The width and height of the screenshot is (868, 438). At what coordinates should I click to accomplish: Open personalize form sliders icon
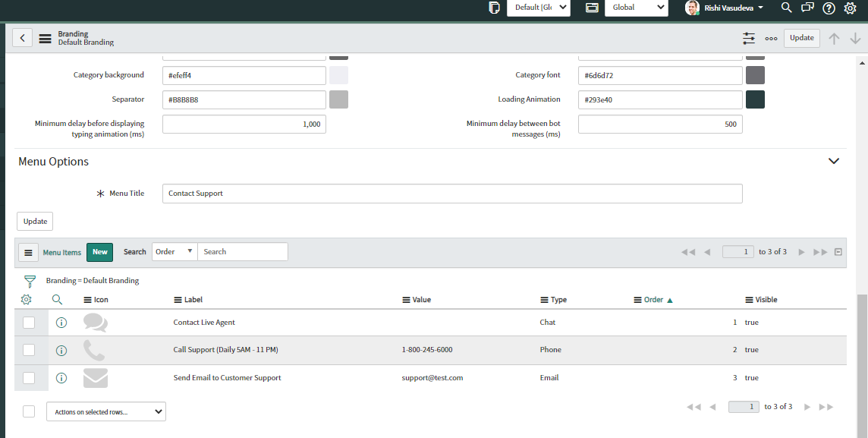click(x=748, y=38)
